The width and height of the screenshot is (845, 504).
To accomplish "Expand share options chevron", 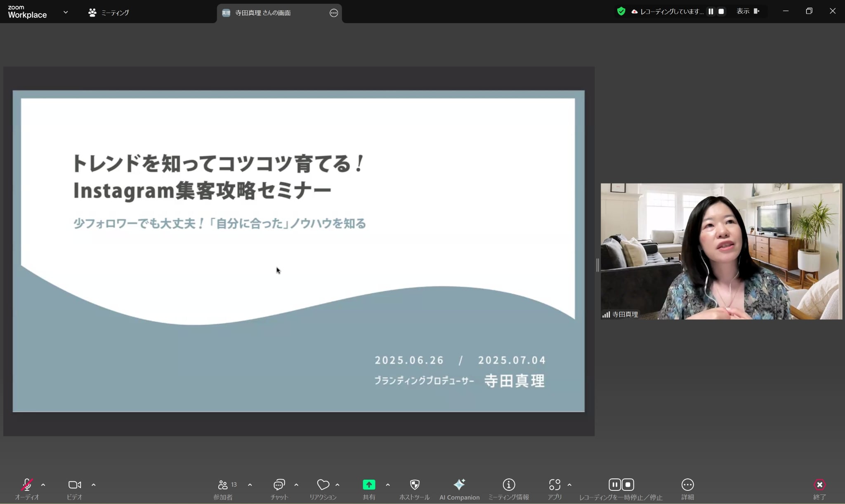I will click(x=388, y=485).
